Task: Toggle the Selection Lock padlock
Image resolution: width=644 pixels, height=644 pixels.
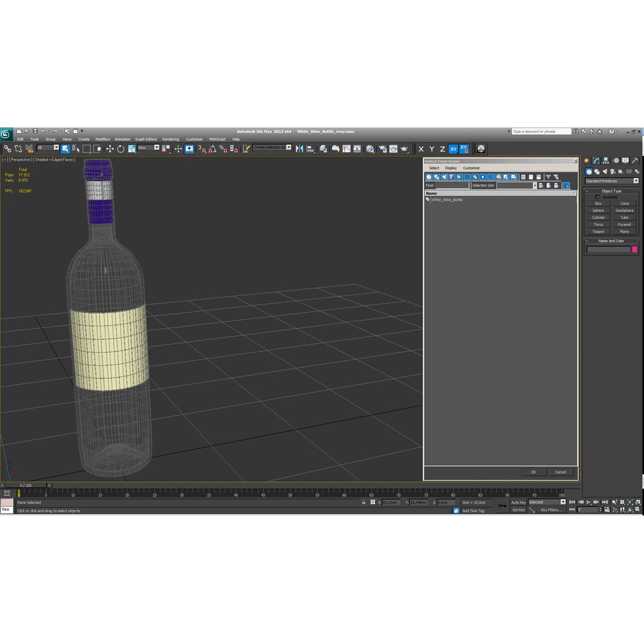Action: click(x=364, y=502)
